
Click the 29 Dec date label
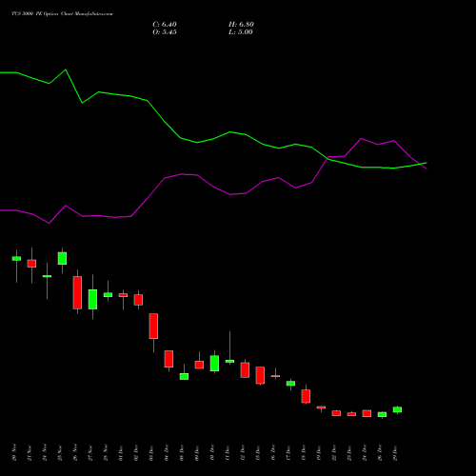(x=395, y=453)
